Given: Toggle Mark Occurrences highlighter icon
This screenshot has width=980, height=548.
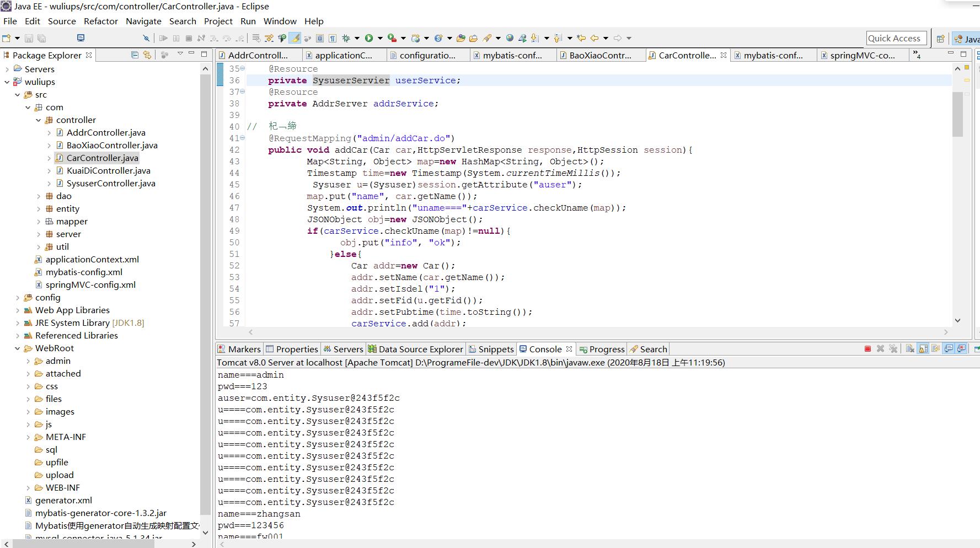Looking at the screenshot, I should point(295,38).
